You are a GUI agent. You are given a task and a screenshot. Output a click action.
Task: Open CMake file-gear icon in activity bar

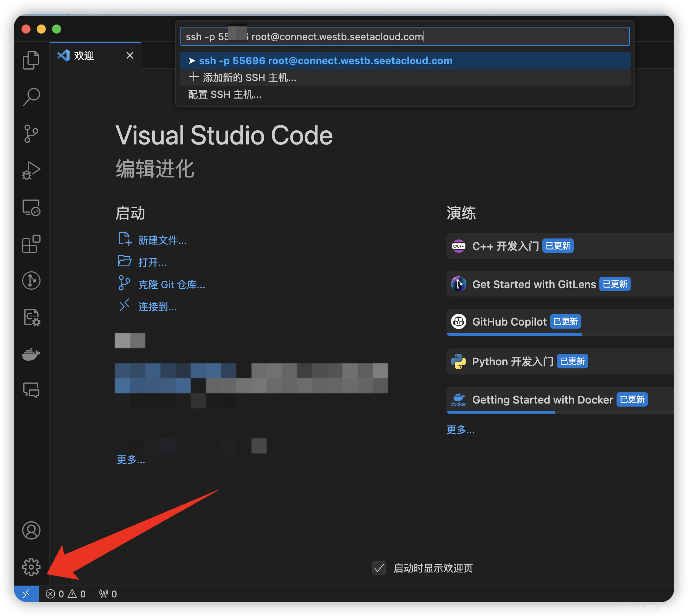tap(31, 317)
